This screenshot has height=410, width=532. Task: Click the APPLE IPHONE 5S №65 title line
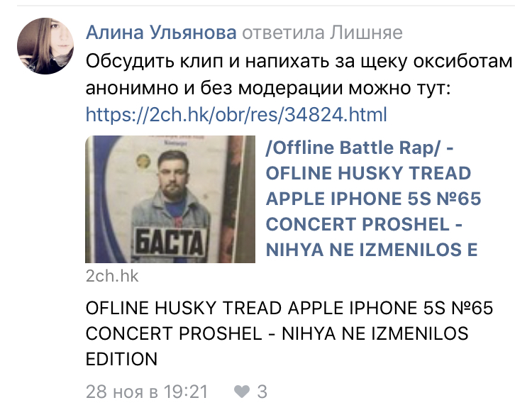pos(373,199)
